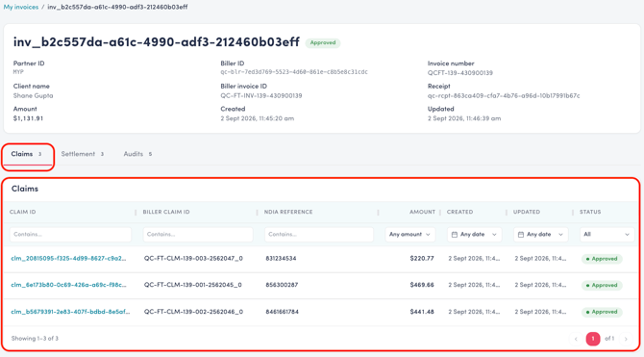Switch to the Audits tab
Viewport: 644px width, 357px height.
coord(137,154)
